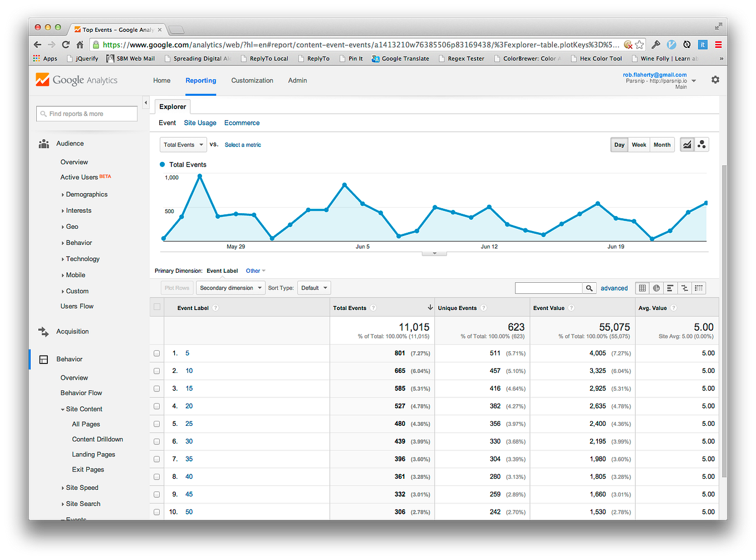Switch chart granularity to Week
The height and width of the screenshot is (560, 756).
639,144
